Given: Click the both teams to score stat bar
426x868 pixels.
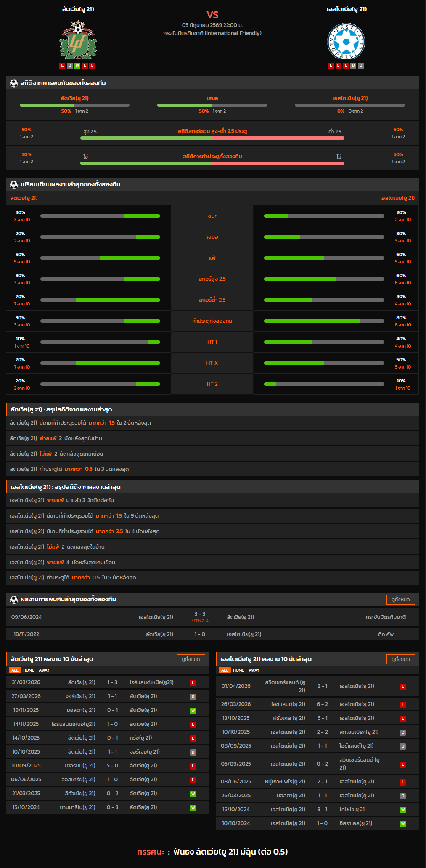Looking at the screenshot, I should (212, 163).
